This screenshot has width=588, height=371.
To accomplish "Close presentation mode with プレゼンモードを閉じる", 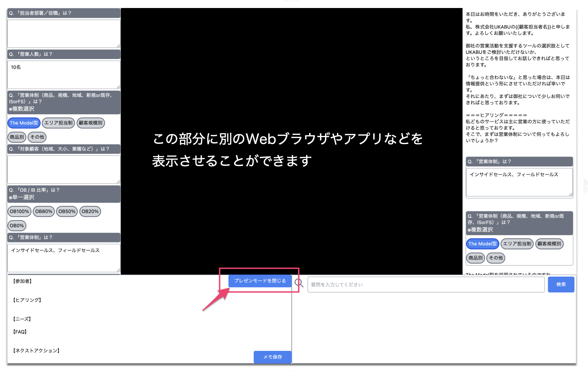I will [260, 281].
